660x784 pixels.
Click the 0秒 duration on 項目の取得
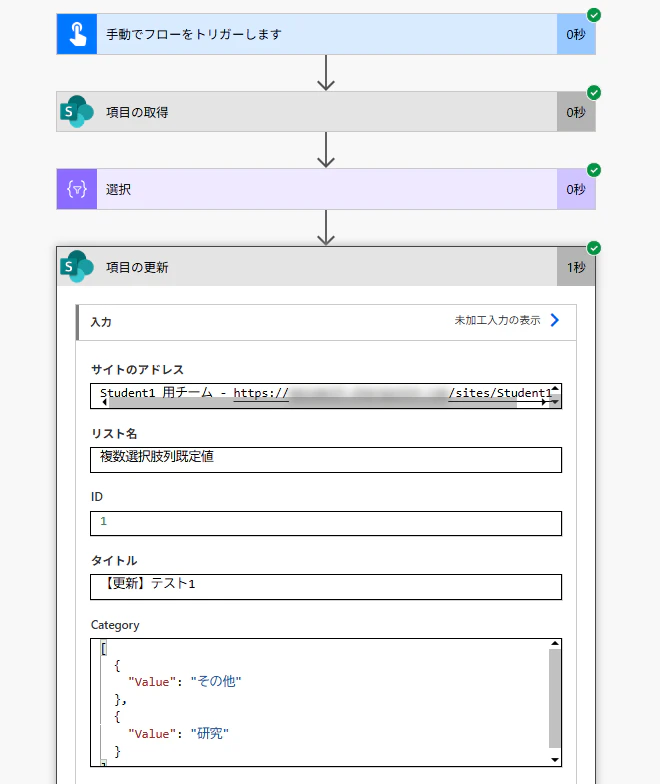576,112
